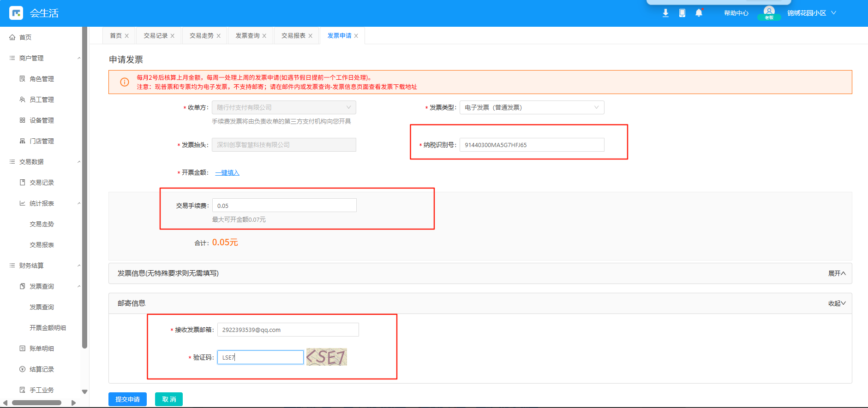Open 帮助中心 in the header
The image size is (868, 408).
(736, 13)
